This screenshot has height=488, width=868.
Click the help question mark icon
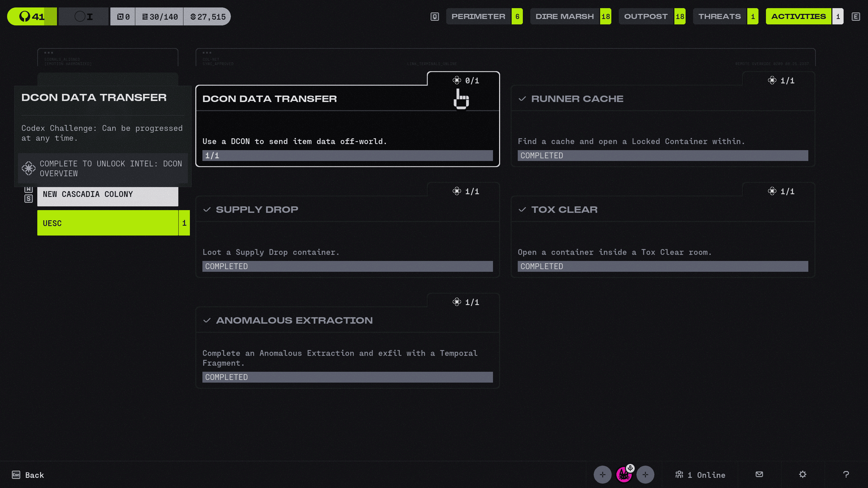[846, 474]
